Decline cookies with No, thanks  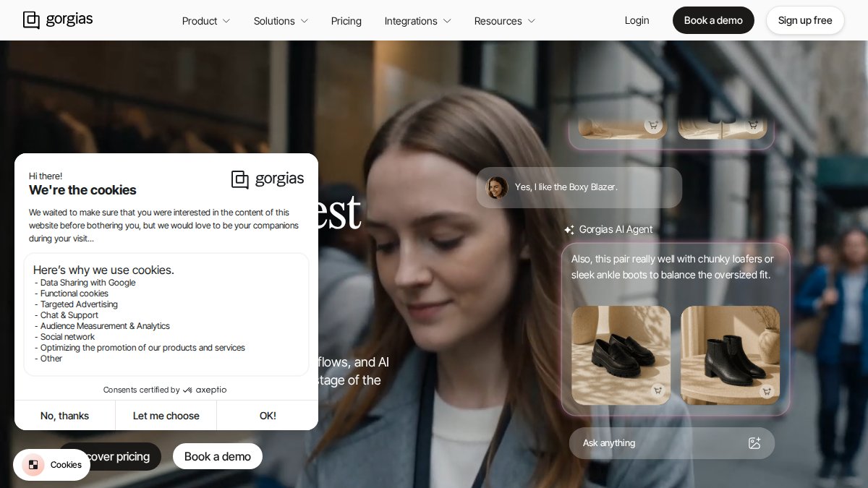click(x=64, y=416)
